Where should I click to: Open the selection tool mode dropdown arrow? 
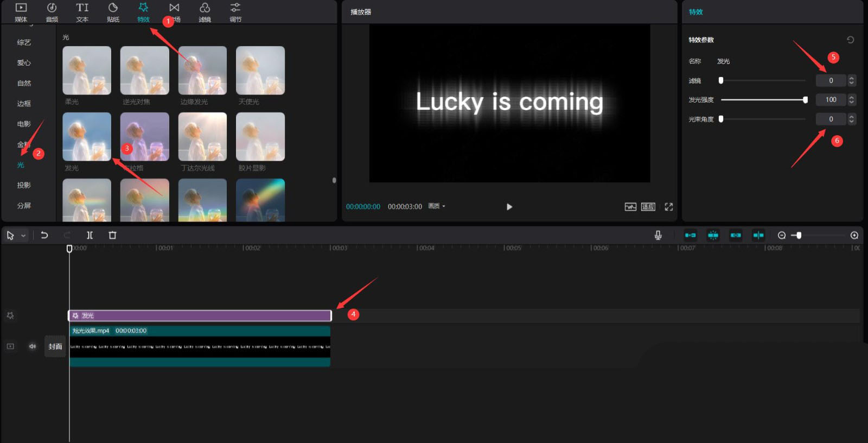click(23, 236)
